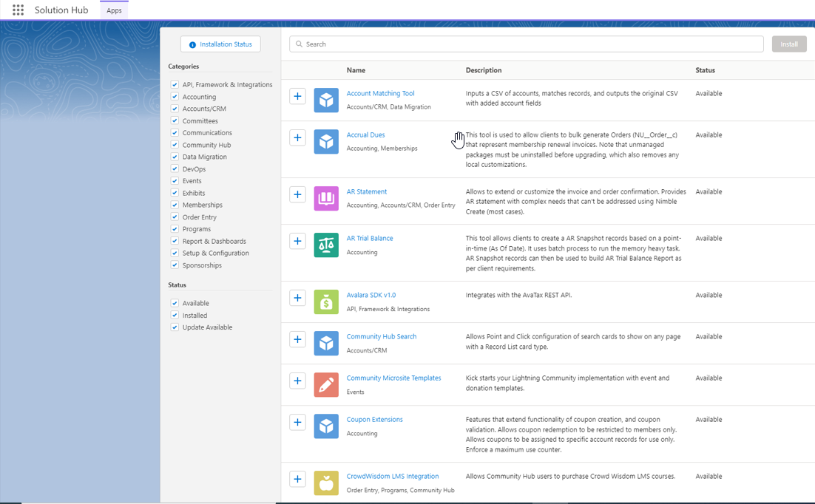Expand the Accrual Dues row with plus
This screenshot has height=504, width=815.
(297, 137)
